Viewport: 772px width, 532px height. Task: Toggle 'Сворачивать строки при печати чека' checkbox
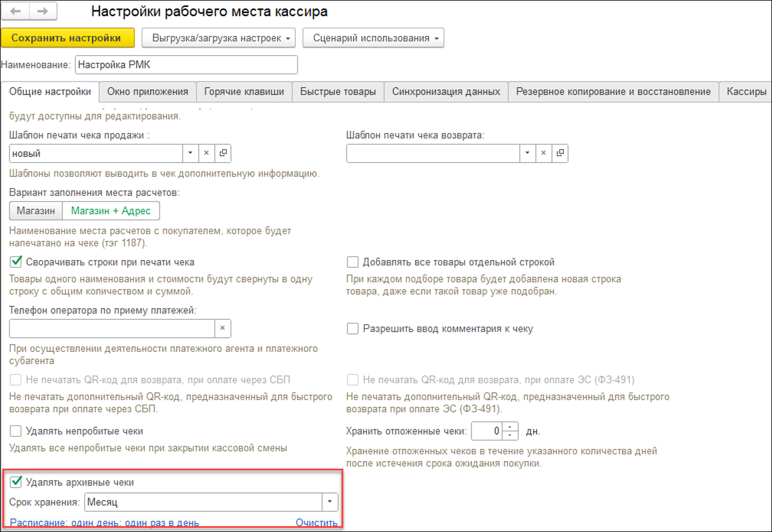pyautogui.click(x=17, y=262)
